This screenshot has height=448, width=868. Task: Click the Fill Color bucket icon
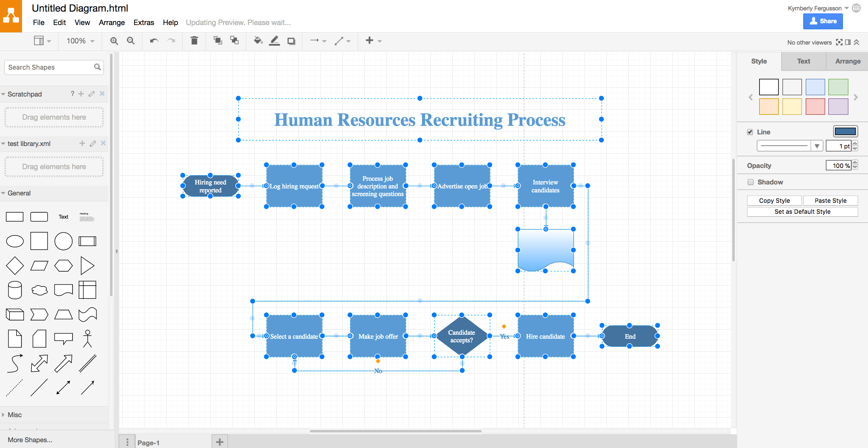[258, 41]
